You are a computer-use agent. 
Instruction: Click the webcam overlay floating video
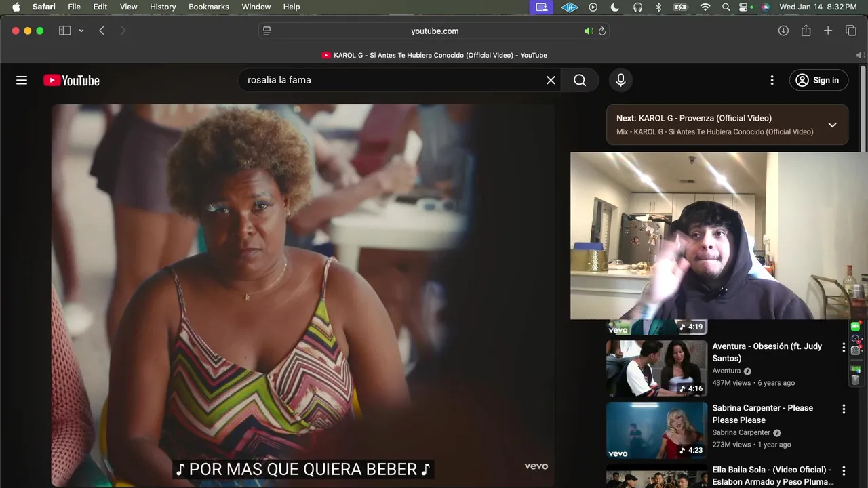tap(719, 235)
